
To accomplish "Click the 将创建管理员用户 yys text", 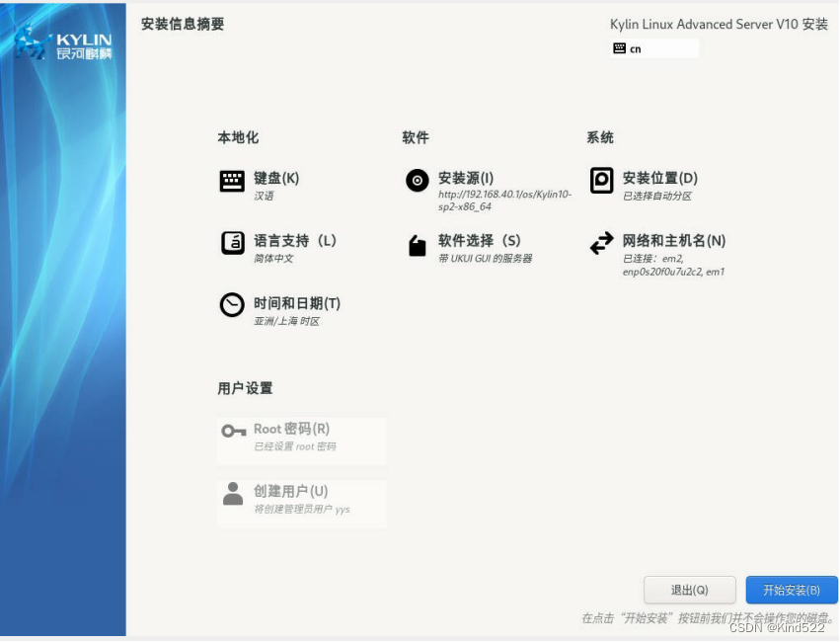I will pyautogui.click(x=302, y=509).
